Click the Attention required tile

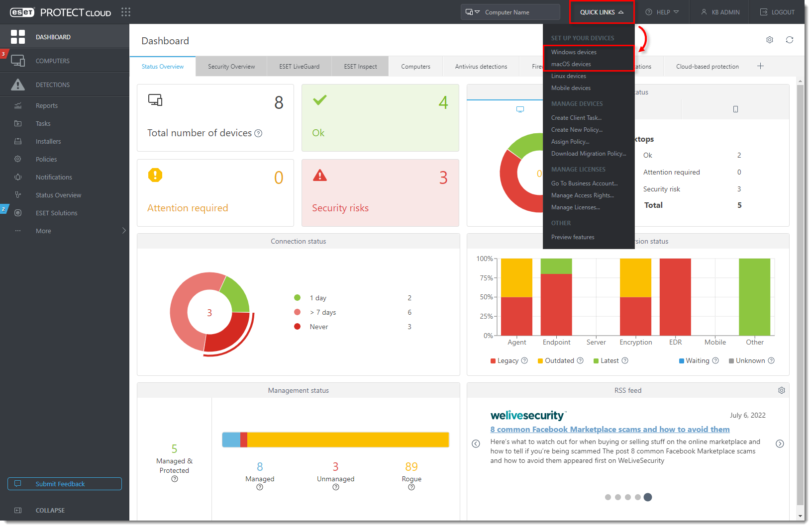[215, 193]
